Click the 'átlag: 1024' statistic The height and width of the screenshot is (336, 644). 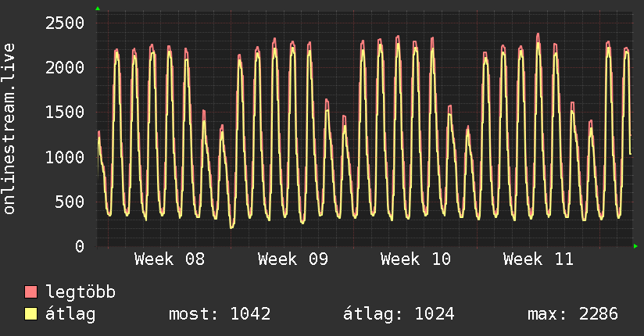point(399,314)
